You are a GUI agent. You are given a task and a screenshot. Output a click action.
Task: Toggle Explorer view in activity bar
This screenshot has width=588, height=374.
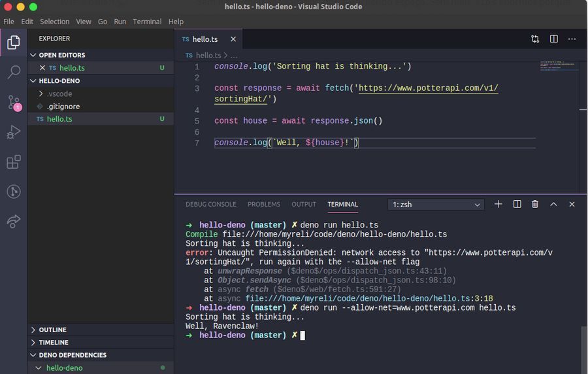coord(14,43)
